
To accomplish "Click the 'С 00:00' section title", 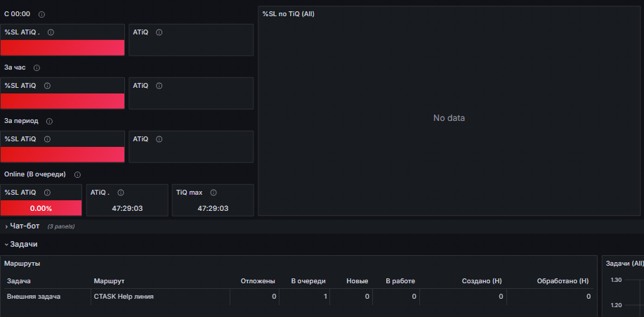I will click(x=18, y=14).
